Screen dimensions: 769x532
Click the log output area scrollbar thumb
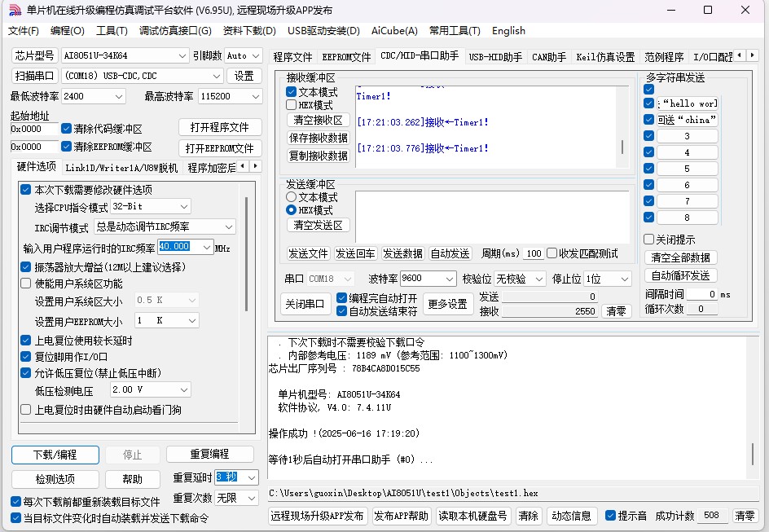753,454
